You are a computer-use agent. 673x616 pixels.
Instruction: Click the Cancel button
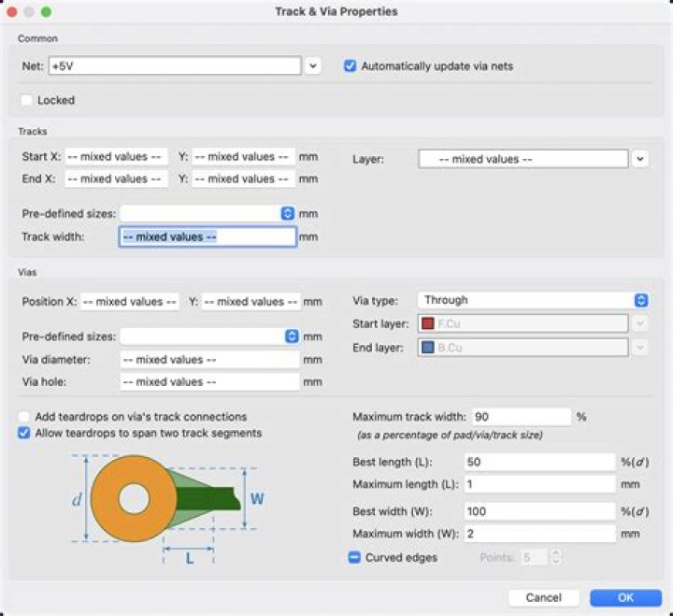544,598
